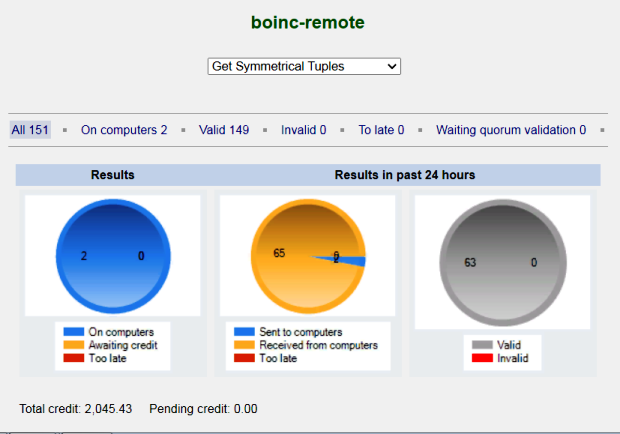
Task: Click the orange Received from computers swatch
Action: pyautogui.click(x=244, y=345)
